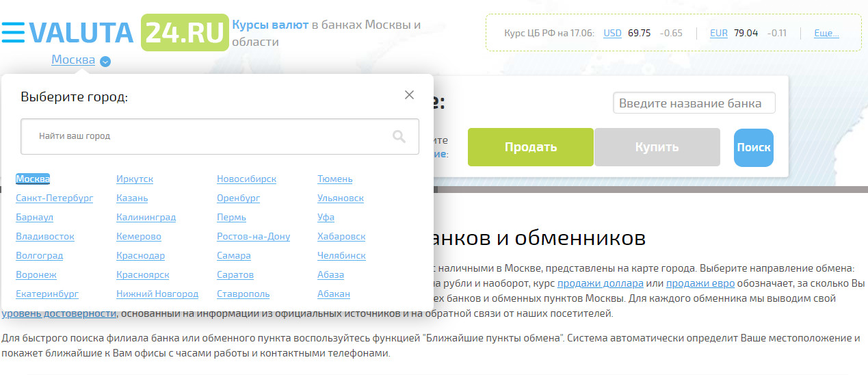Click the magnifier icon in city search
868x375 pixels.
[x=399, y=137]
